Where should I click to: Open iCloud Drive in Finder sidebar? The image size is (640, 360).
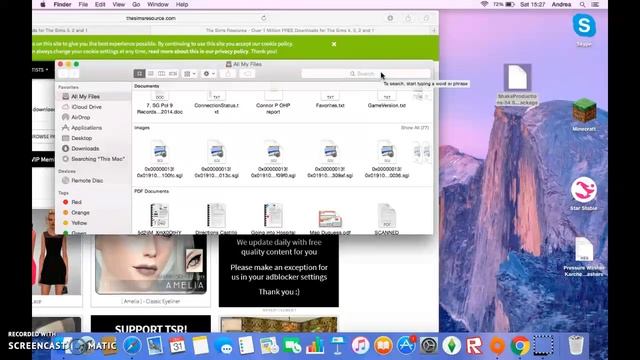click(x=86, y=107)
